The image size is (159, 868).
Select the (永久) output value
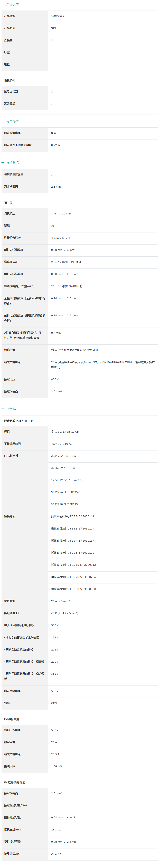point(55,703)
